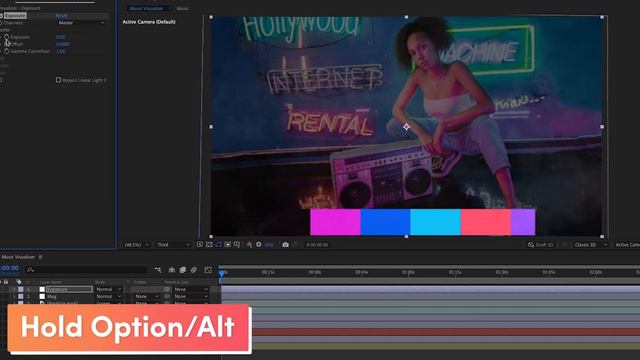Select the Music Visualizer timeline tab

tap(18, 257)
